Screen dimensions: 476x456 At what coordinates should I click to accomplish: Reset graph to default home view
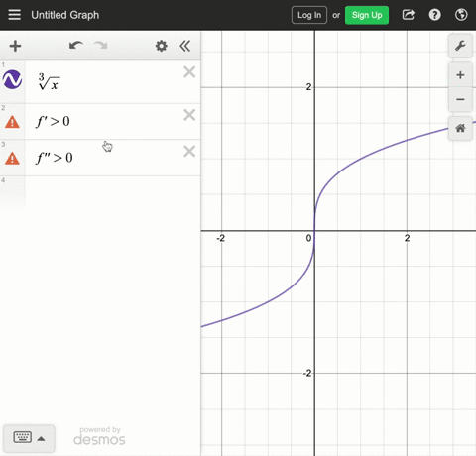click(460, 128)
